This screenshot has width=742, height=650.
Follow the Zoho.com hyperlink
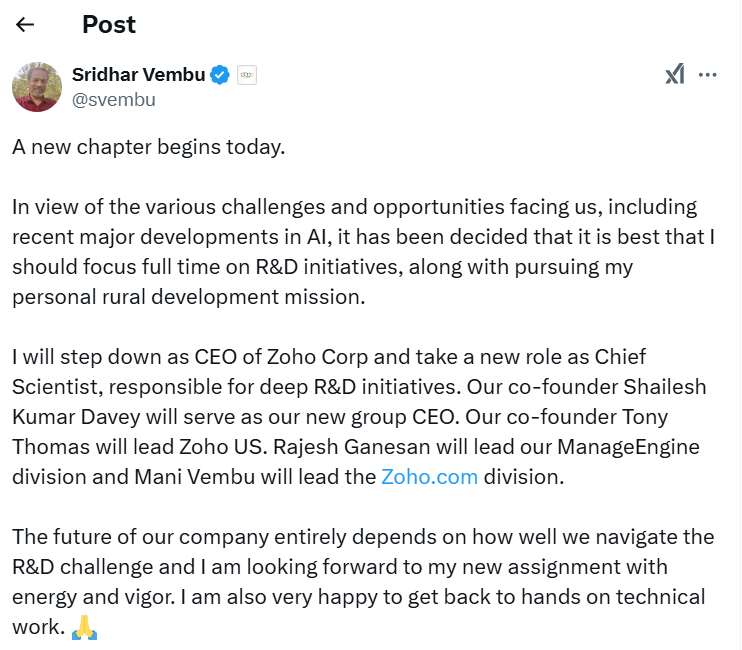(x=430, y=477)
